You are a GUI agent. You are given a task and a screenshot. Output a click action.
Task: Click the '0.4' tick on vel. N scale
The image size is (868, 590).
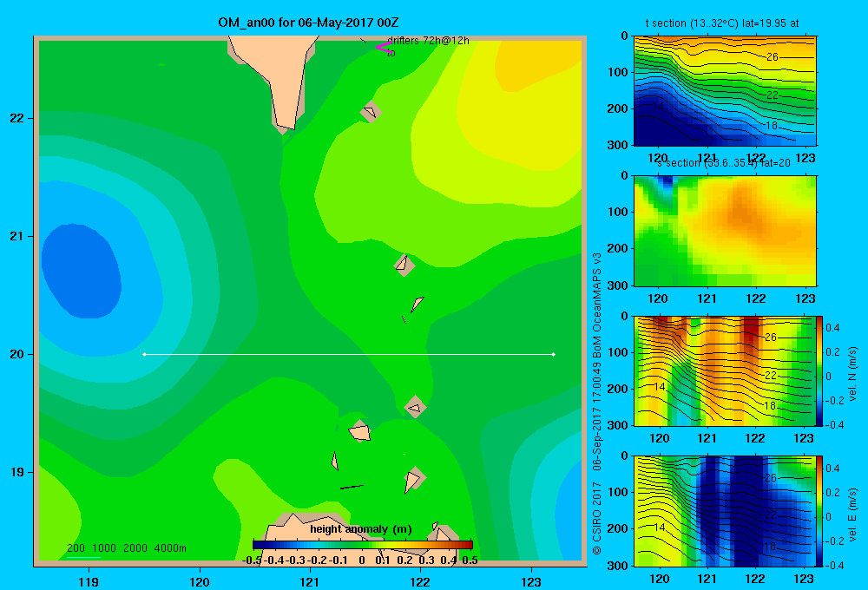[x=832, y=328]
